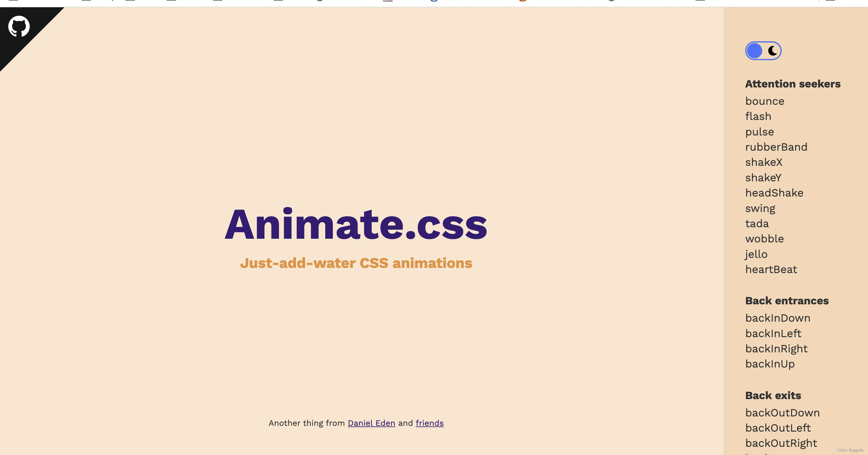The image size is (868, 455).
Task: Select the backOutDown animation
Action: point(781,412)
